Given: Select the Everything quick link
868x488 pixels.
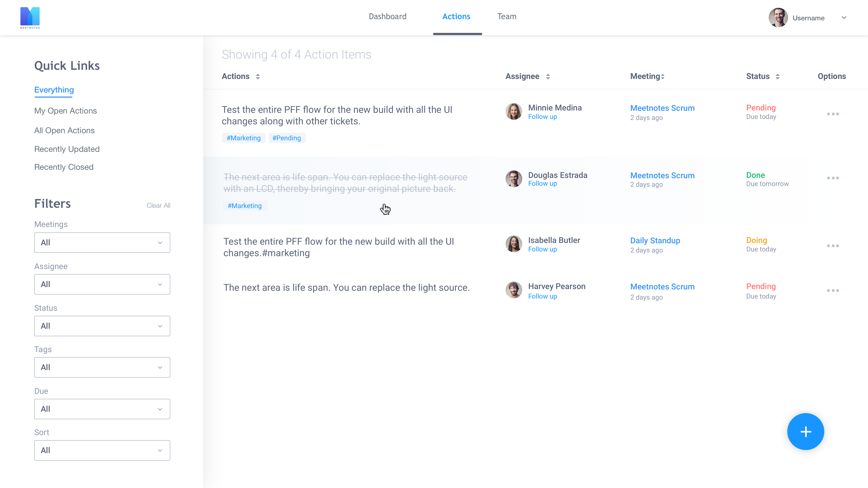Looking at the screenshot, I should [54, 90].
